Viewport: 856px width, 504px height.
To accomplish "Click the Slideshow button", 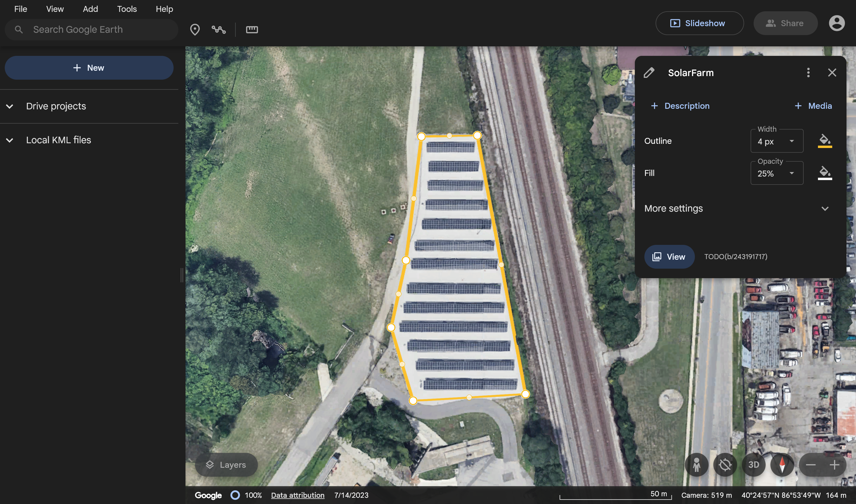I will 699,23.
